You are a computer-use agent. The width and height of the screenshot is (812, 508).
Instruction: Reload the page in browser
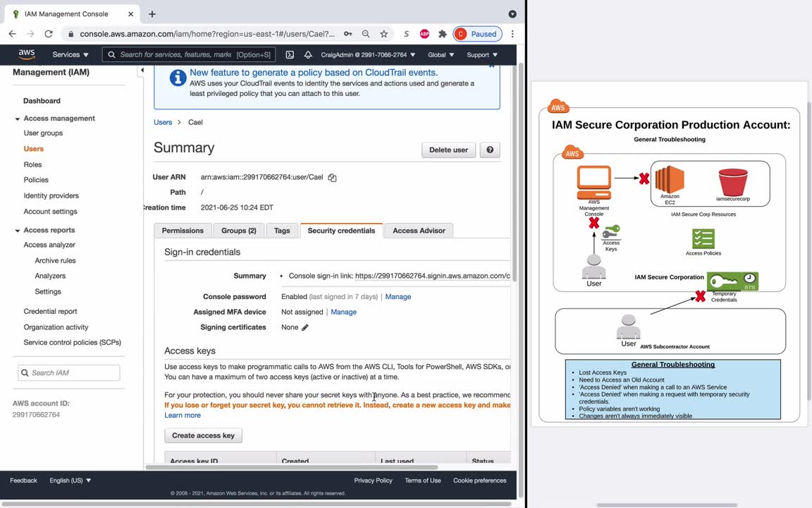49,34
